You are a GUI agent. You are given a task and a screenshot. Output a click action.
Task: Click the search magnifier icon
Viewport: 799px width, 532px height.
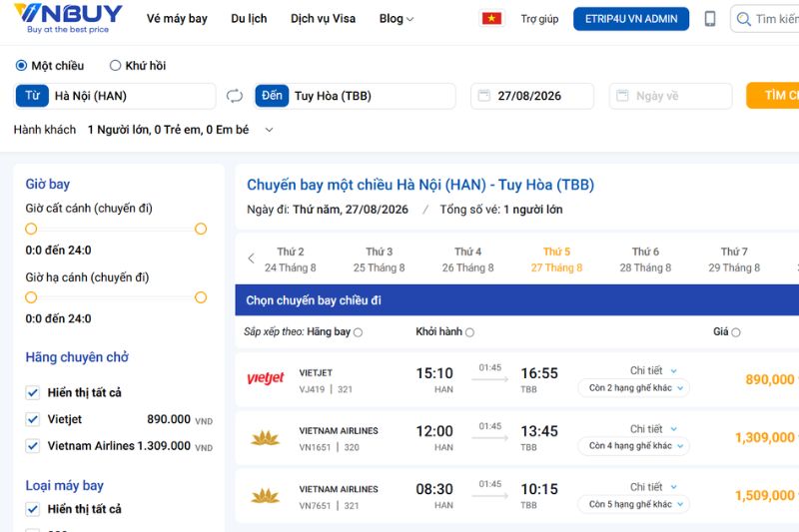coord(743,19)
